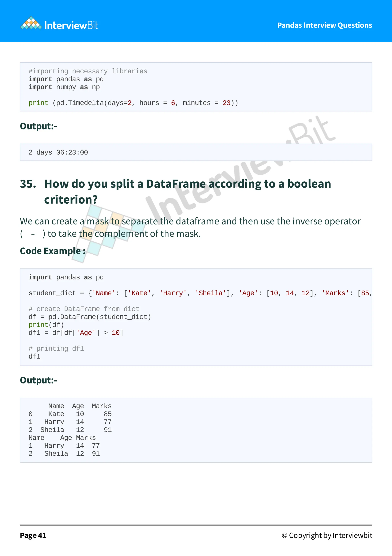
Task: Click the import numpy as np line
Action: click(64, 87)
